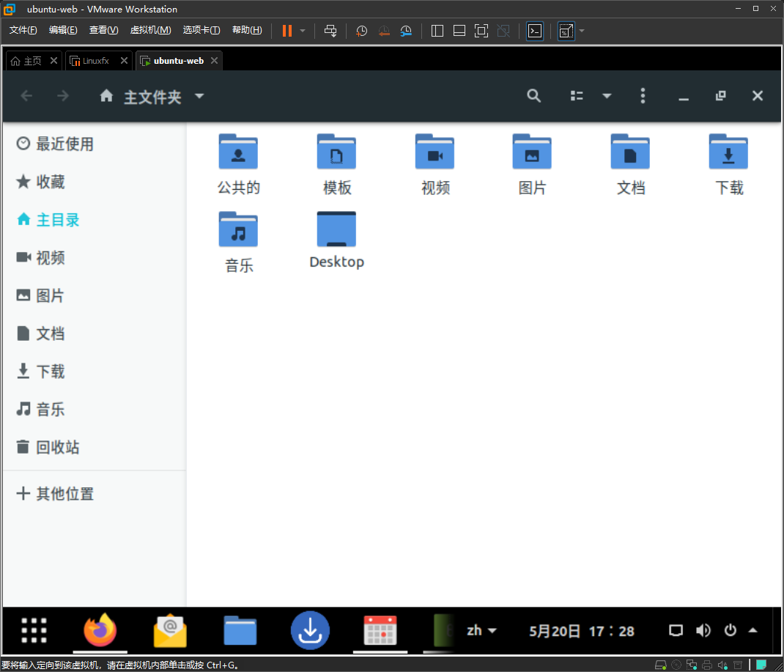Take a snapshot of the virtual machine

click(x=360, y=31)
